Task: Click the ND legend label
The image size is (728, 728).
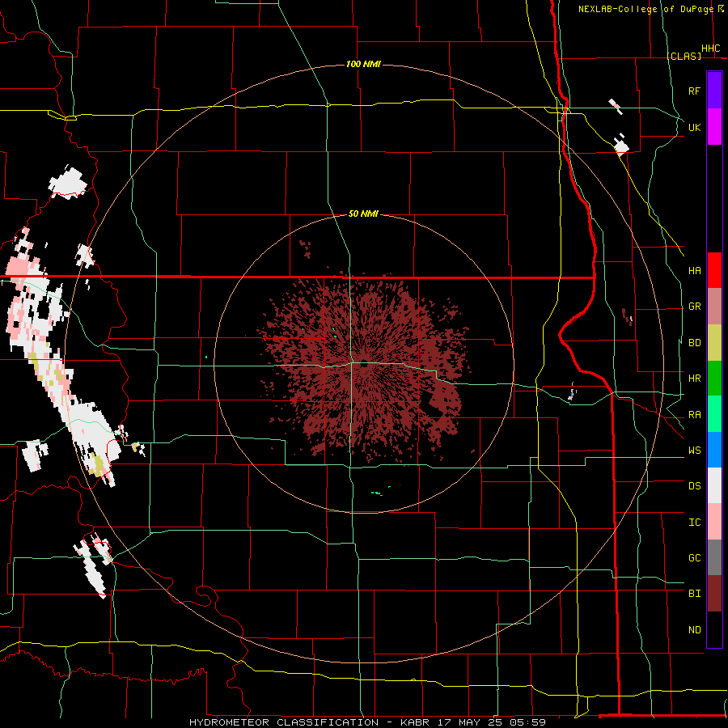Action: (x=694, y=629)
